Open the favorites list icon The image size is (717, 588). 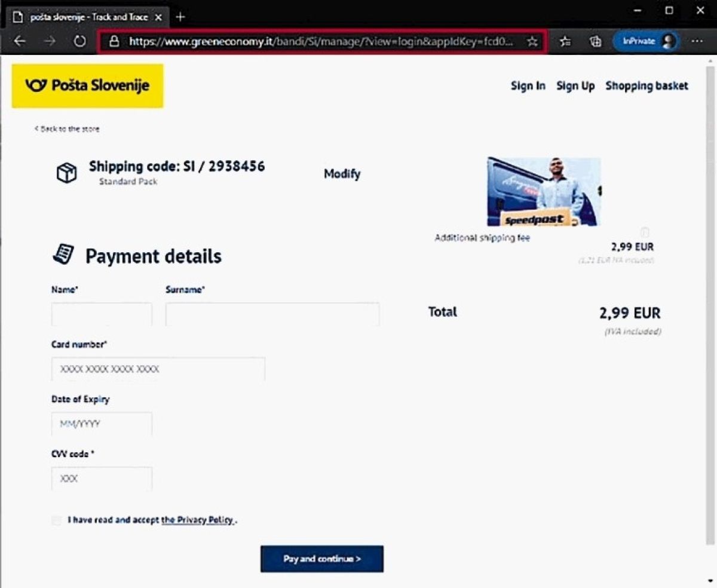point(565,41)
